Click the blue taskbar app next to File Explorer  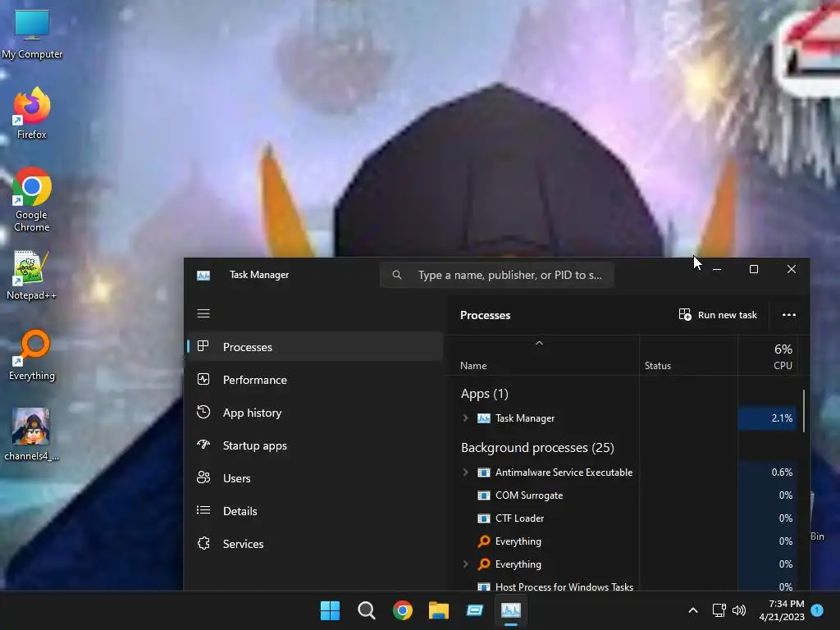(475, 610)
